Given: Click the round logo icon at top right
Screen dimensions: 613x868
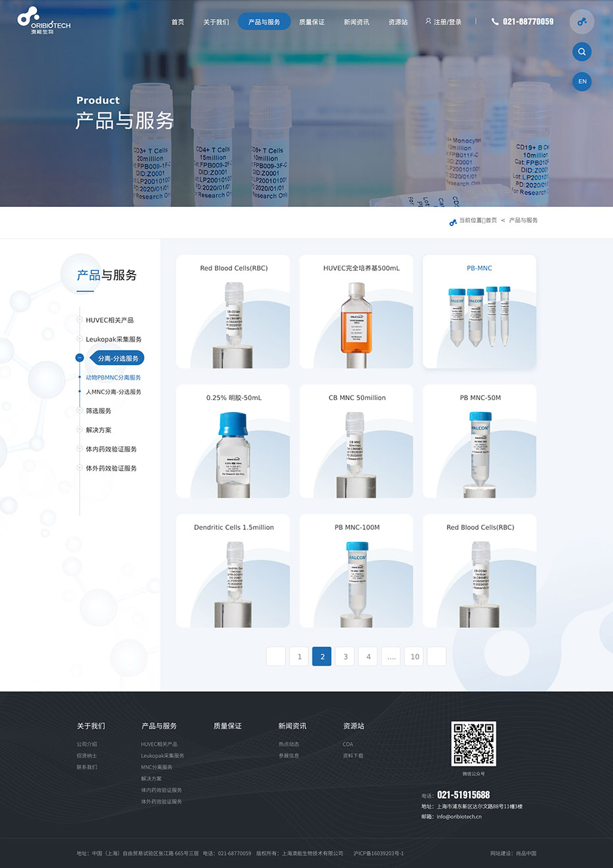Looking at the screenshot, I should [x=581, y=22].
